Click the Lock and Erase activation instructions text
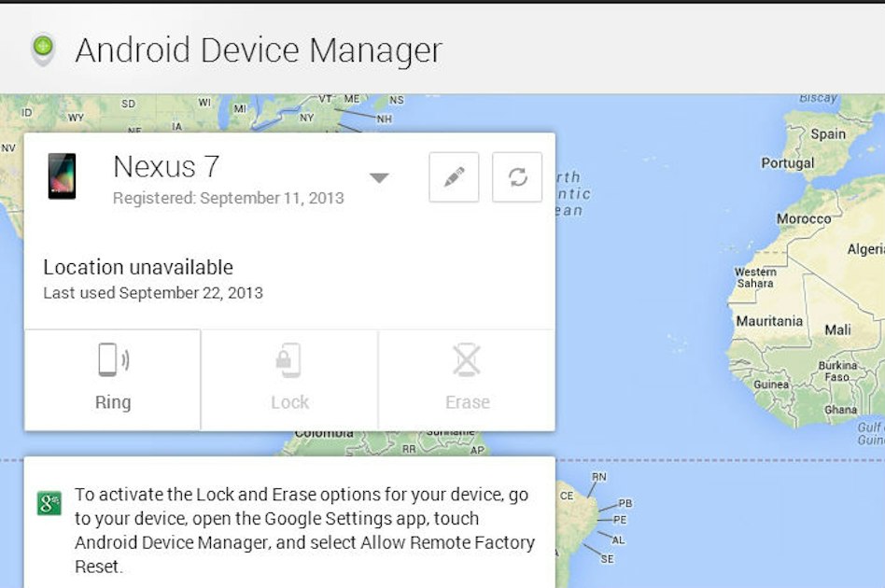Viewport: 885px width, 588px height. coord(304,530)
